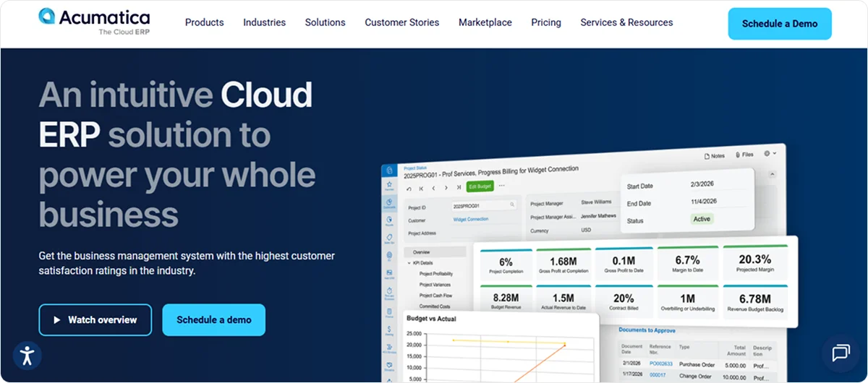
Task: Click the Watch overview button
Action: coord(95,319)
